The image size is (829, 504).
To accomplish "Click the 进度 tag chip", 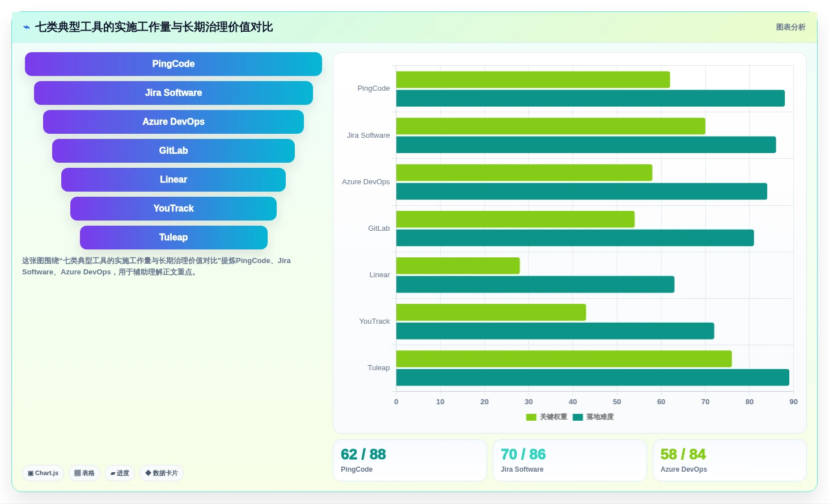I will 120,473.
